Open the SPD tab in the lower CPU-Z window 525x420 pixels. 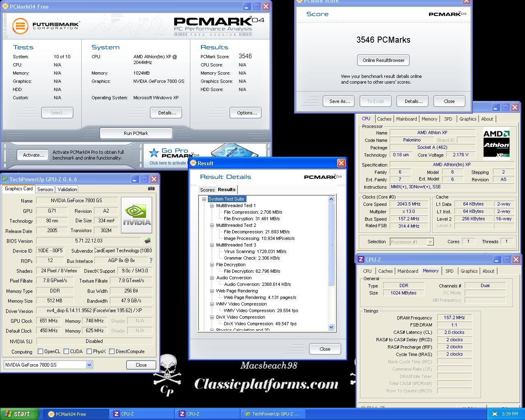tap(450, 271)
